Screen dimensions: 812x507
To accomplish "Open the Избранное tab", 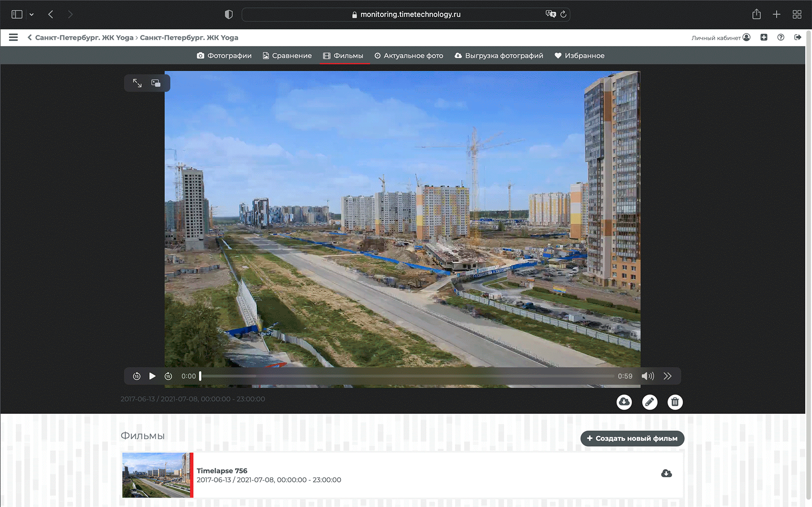I will tap(580, 55).
